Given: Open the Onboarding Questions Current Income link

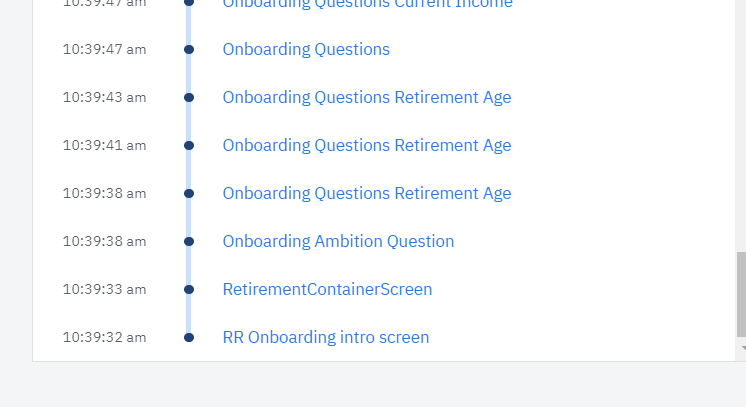Looking at the screenshot, I should 367,4.
